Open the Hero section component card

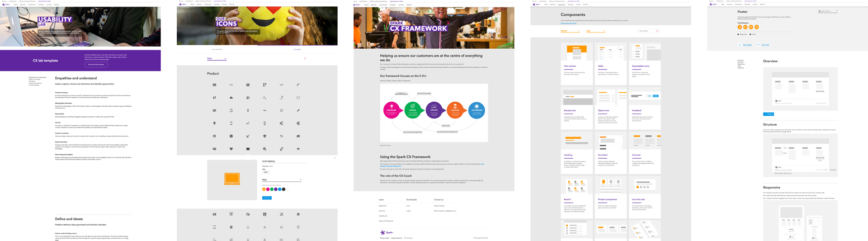coord(576,64)
